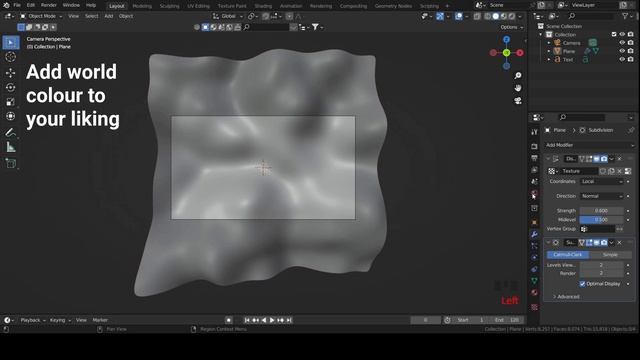Open the Render menu

tap(49, 5)
